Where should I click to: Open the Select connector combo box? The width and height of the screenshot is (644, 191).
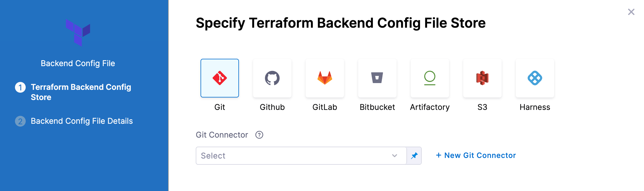point(294,156)
